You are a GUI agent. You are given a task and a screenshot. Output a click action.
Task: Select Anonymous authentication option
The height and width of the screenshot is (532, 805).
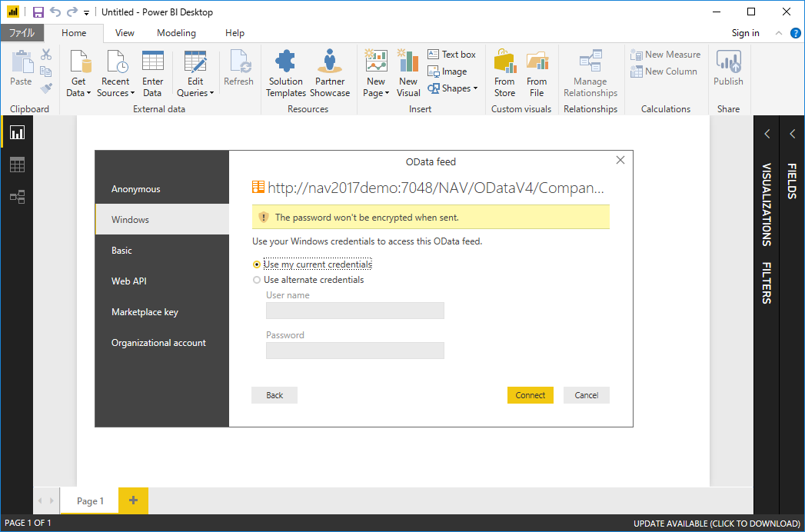click(x=161, y=189)
